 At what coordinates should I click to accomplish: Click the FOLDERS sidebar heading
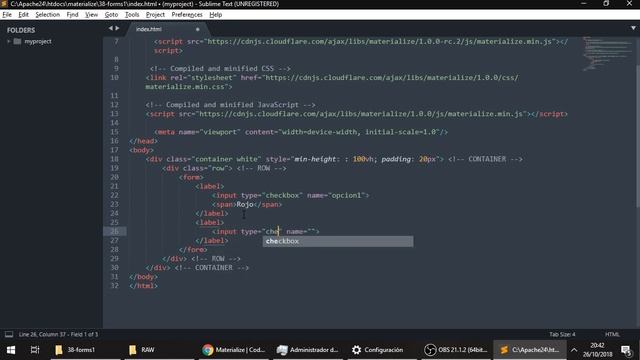coord(21,30)
